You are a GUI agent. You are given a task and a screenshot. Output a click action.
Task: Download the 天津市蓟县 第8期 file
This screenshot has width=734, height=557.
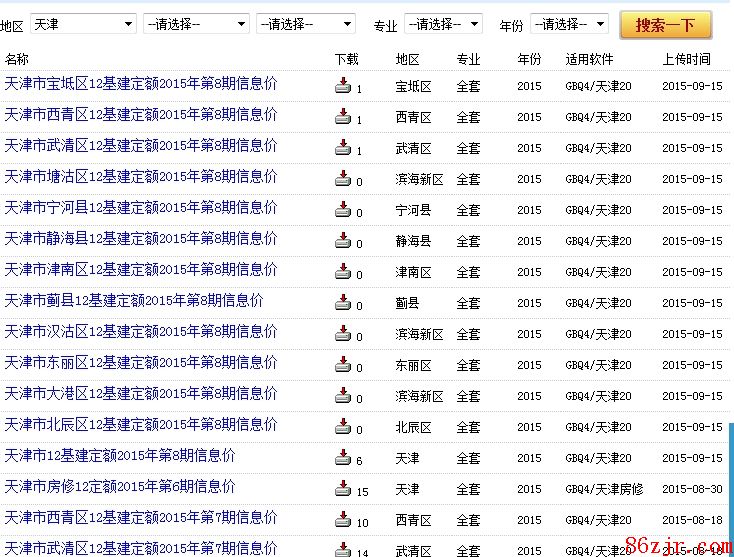tap(343, 303)
